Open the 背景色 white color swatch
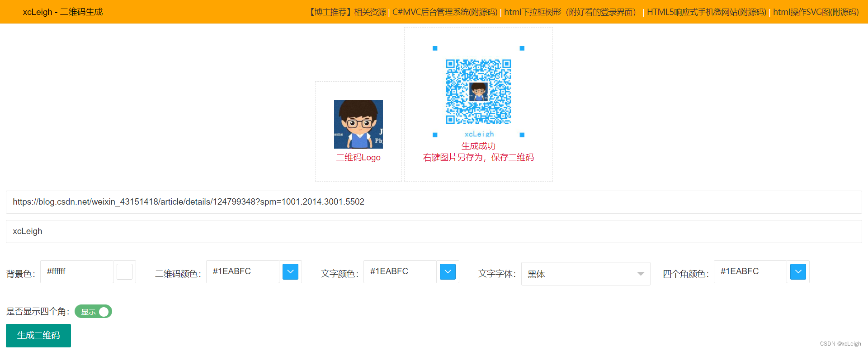The width and height of the screenshot is (868, 351). [124, 272]
